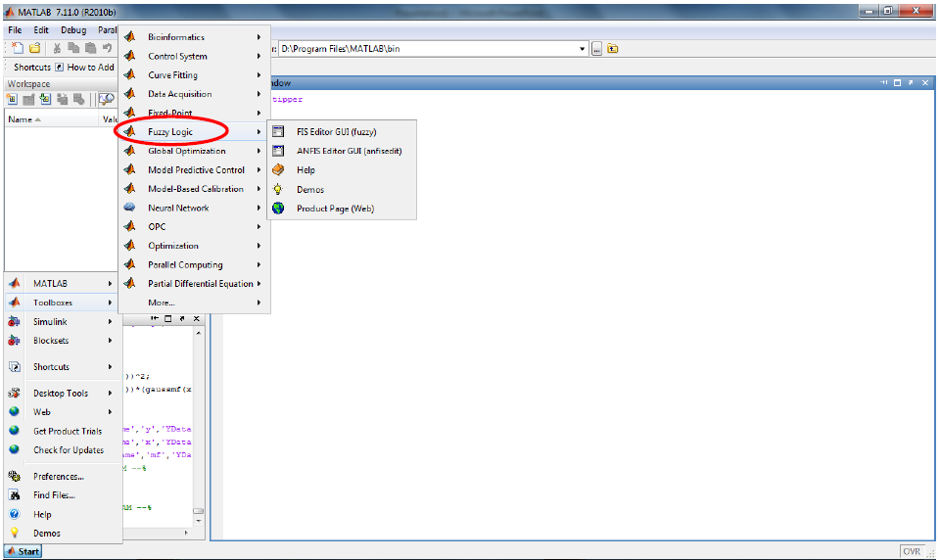Click the Web globe icon in Start menu
The height and width of the screenshot is (560, 940).
tap(15, 412)
